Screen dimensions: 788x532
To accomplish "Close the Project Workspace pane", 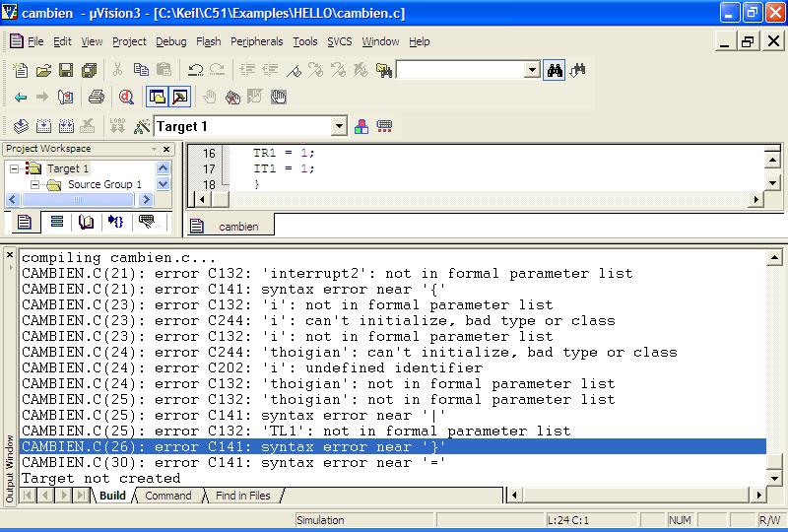I will (x=166, y=149).
